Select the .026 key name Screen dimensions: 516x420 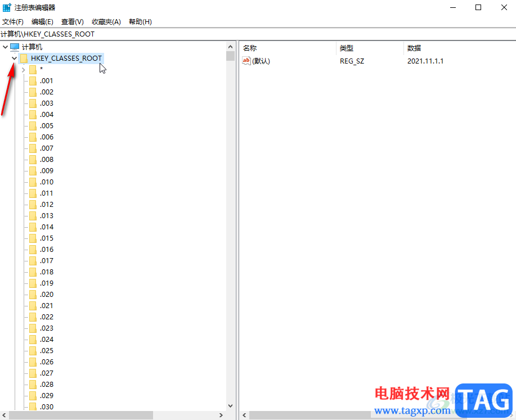click(x=47, y=362)
